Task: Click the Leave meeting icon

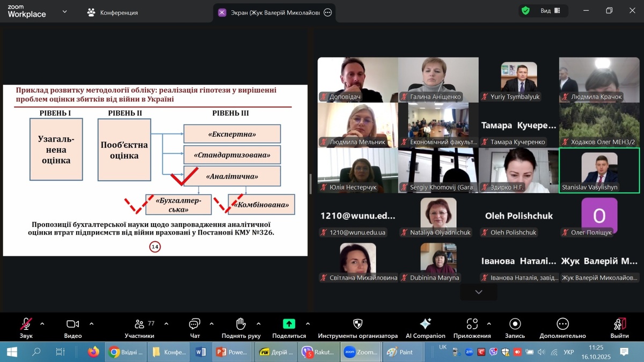Action: click(619, 324)
